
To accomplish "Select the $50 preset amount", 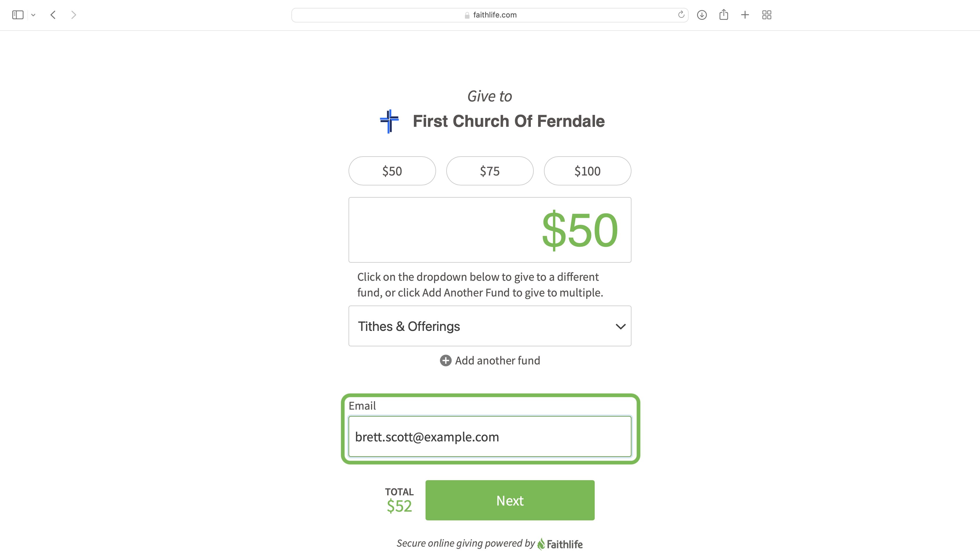I will tap(392, 171).
